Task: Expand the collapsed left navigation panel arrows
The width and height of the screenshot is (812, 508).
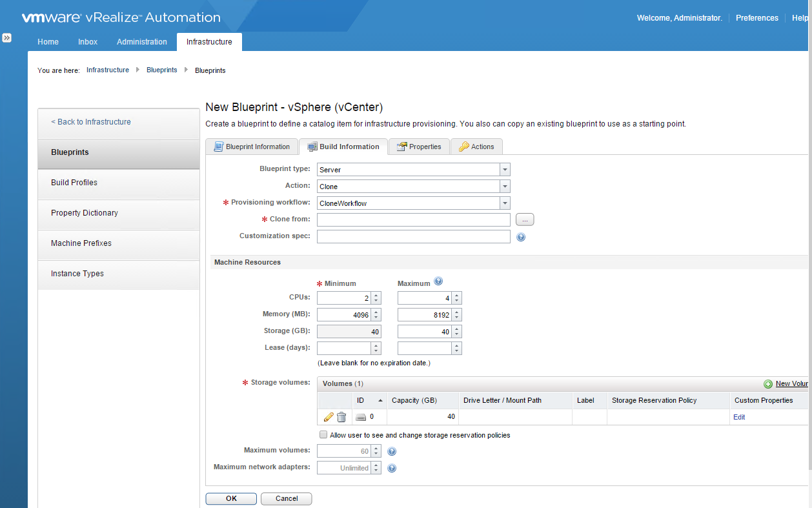Action: coord(6,38)
